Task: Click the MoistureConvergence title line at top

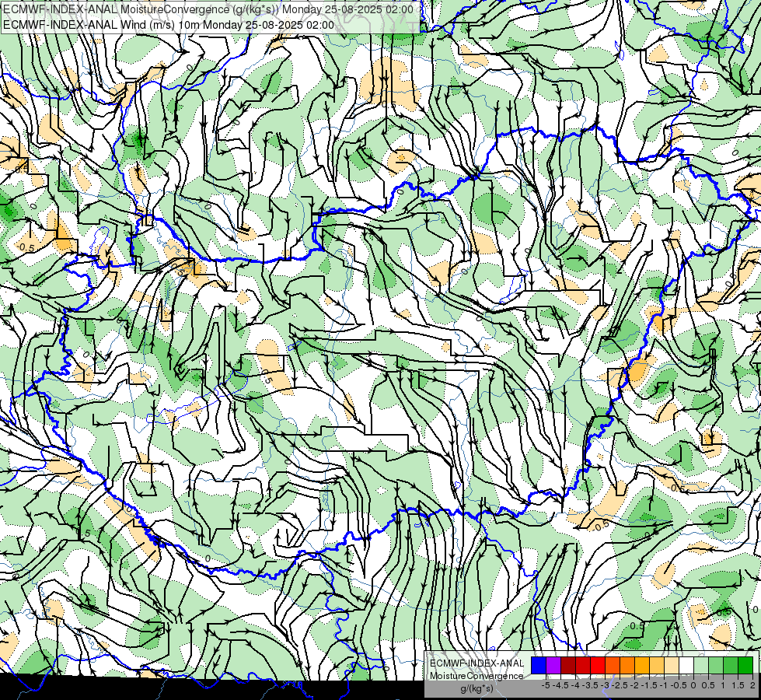Action: click(208, 9)
